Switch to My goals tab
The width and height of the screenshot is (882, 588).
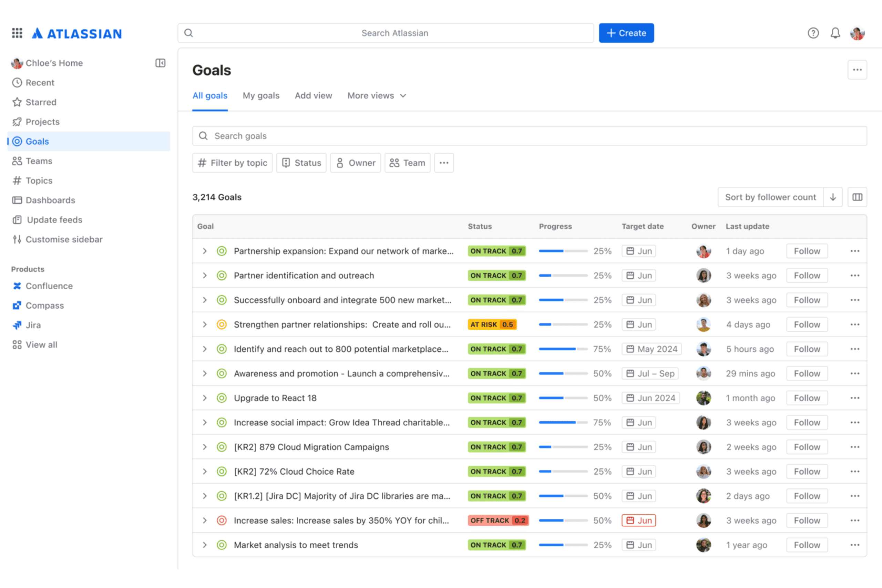coord(261,96)
